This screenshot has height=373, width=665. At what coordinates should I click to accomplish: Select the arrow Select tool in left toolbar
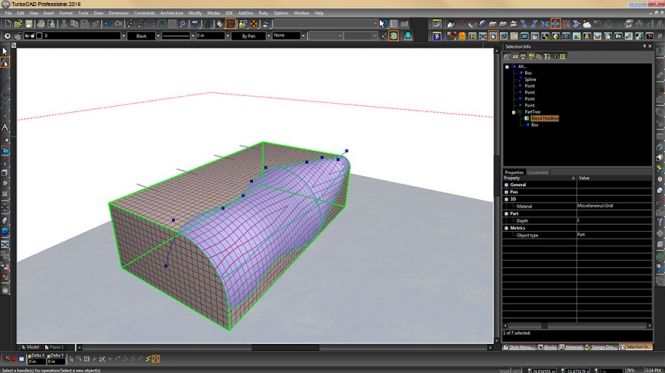pos(5,52)
